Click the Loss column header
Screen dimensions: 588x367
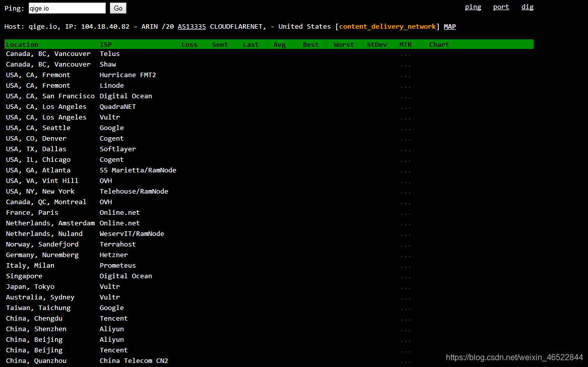click(x=189, y=44)
